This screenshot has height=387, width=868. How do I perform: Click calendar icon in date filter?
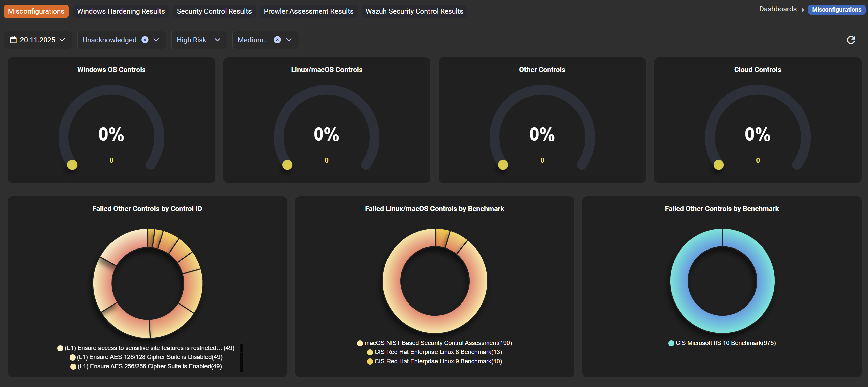[13, 40]
